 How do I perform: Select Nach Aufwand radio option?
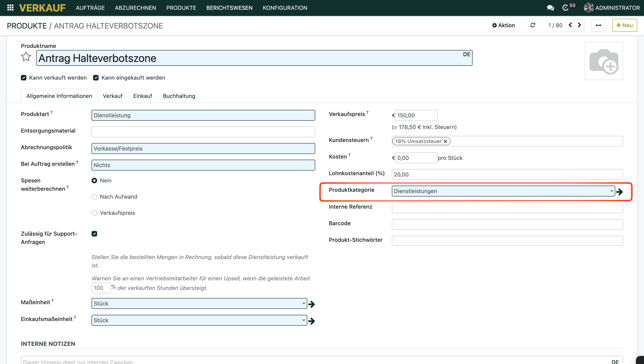(94, 197)
